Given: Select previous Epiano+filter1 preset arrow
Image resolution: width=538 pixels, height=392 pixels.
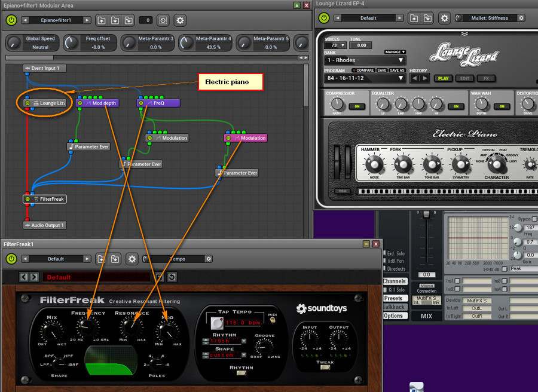Looking at the screenshot, I should click(x=25, y=20).
